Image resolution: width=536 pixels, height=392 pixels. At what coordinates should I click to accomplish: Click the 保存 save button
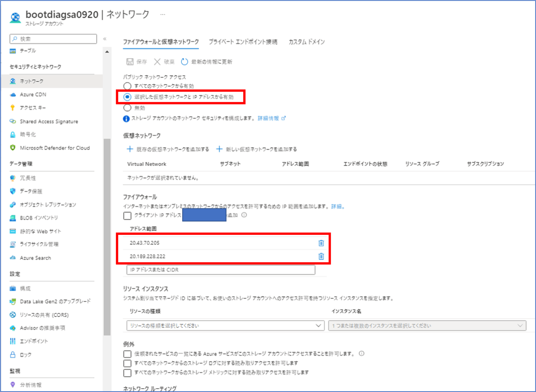[137, 62]
